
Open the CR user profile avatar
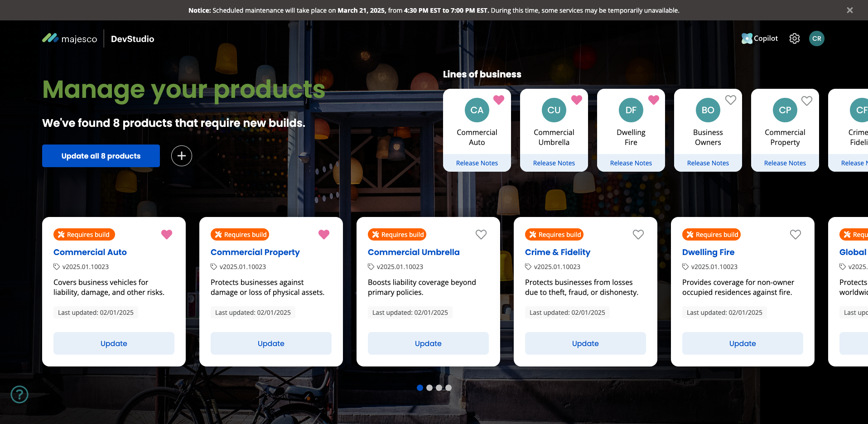pyautogui.click(x=816, y=39)
